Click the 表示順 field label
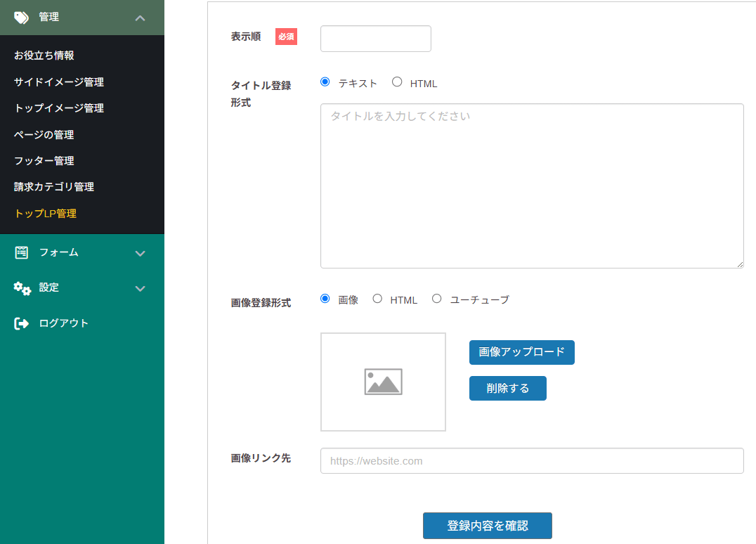Viewport: 756px width, 544px height. pyautogui.click(x=245, y=37)
